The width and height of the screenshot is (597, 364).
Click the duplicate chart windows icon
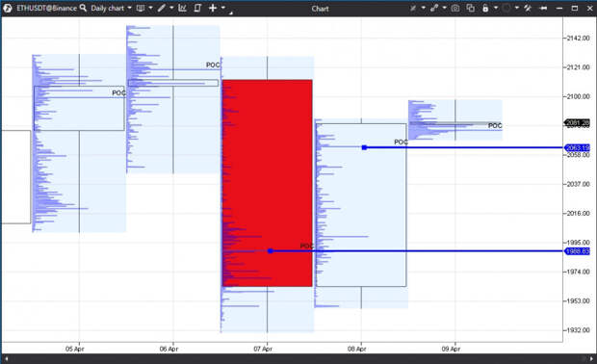(x=471, y=8)
